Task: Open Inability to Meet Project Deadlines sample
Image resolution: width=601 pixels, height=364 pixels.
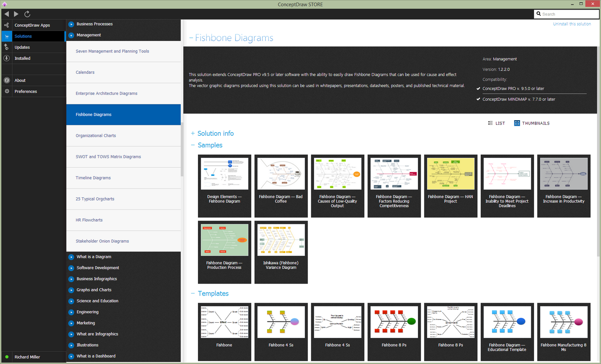Action: [507, 186]
